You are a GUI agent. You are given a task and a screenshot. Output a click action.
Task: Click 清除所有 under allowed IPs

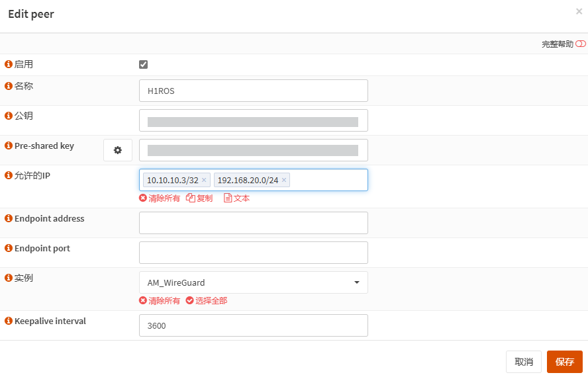pyautogui.click(x=160, y=198)
